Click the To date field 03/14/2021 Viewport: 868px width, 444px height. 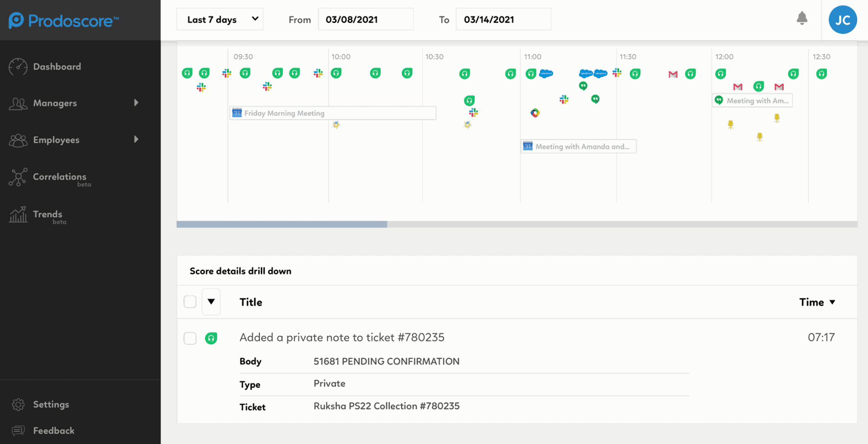504,19
